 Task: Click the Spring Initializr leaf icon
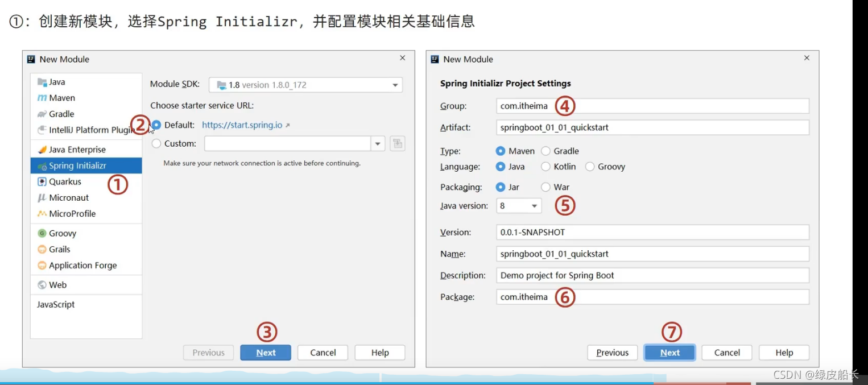pyautogui.click(x=42, y=166)
